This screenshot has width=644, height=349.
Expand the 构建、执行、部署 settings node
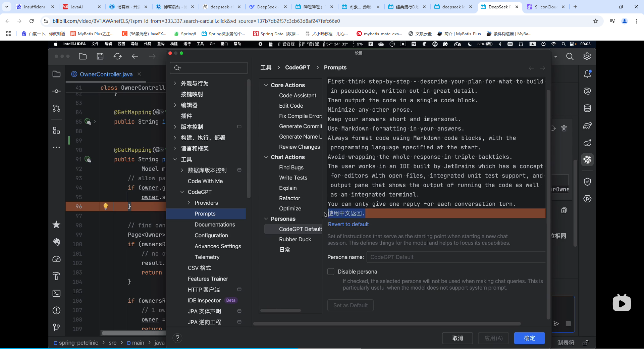pos(175,138)
